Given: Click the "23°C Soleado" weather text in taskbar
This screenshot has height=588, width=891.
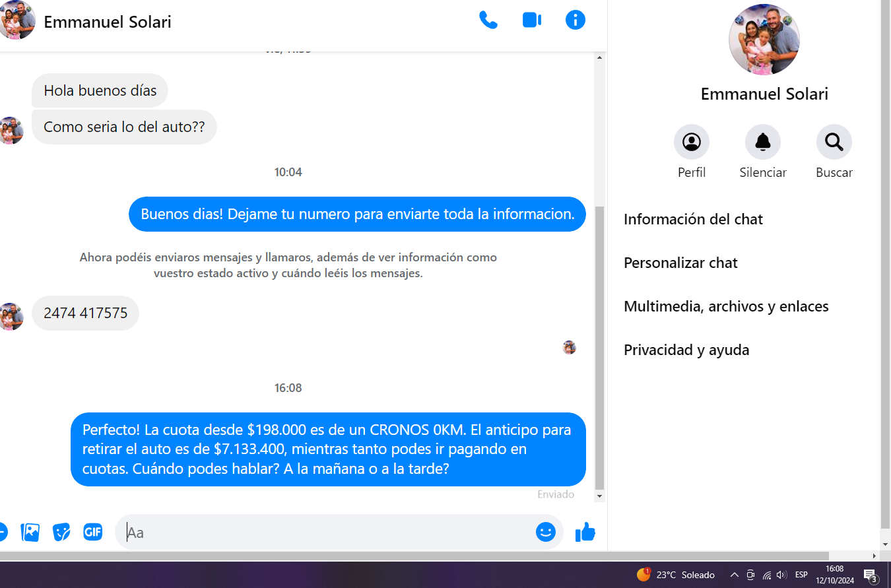Looking at the screenshot, I should pyautogui.click(x=686, y=575).
